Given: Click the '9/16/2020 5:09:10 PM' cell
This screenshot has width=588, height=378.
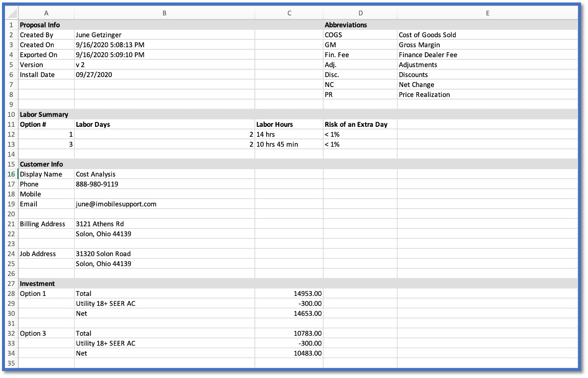Looking at the screenshot, I should [x=164, y=55].
